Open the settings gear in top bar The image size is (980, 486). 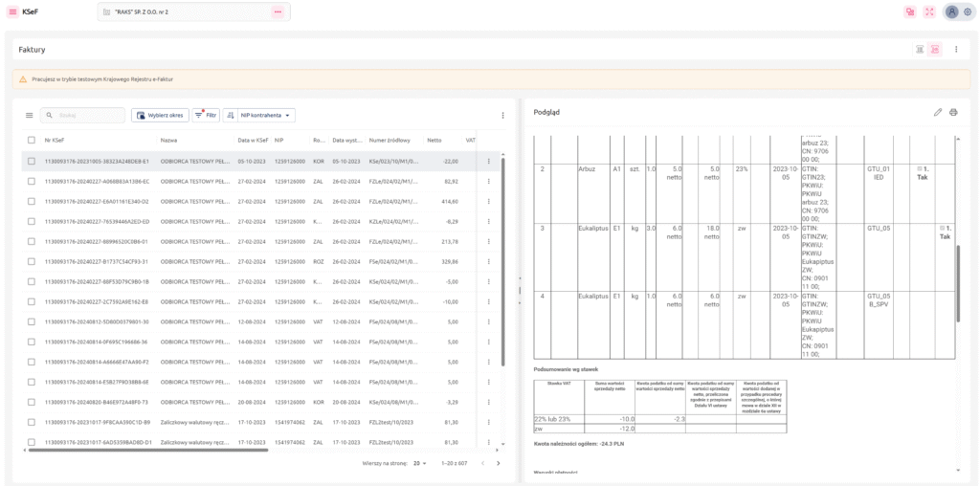(967, 11)
